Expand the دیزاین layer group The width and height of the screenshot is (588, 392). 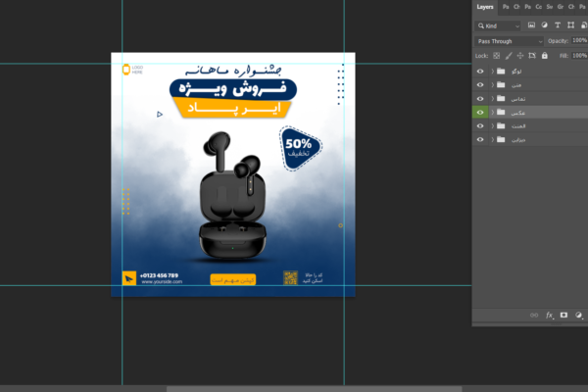[x=492, y=139]
